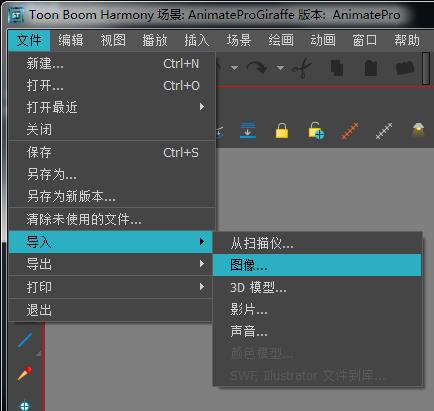
Task: Choose 清除未使用的文件... entry
Action: coord(113,219)
